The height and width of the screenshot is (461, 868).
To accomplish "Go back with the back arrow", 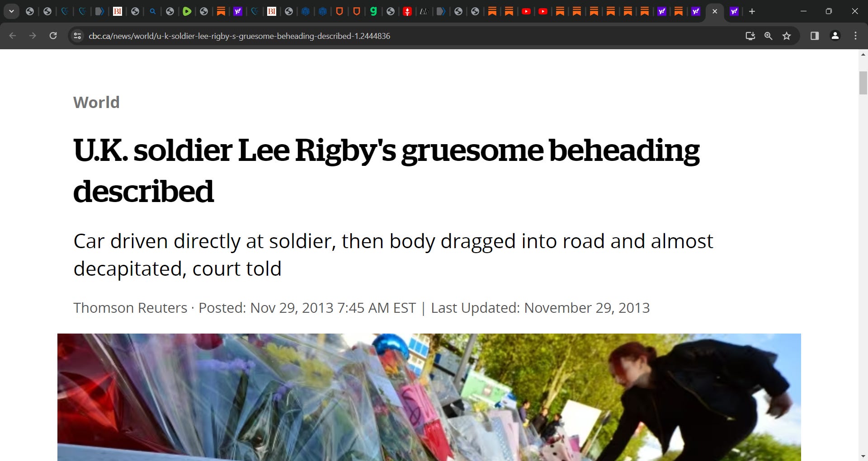I will pyautogui.click(x=13, y=36).
